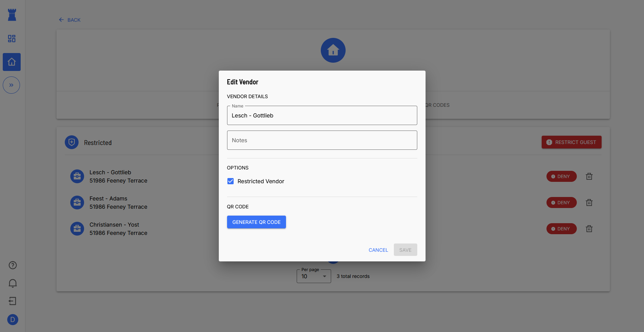The image size is (644, 332).
Task: Uncheck the Restricted Vendor checkbox
Action: 231,181
